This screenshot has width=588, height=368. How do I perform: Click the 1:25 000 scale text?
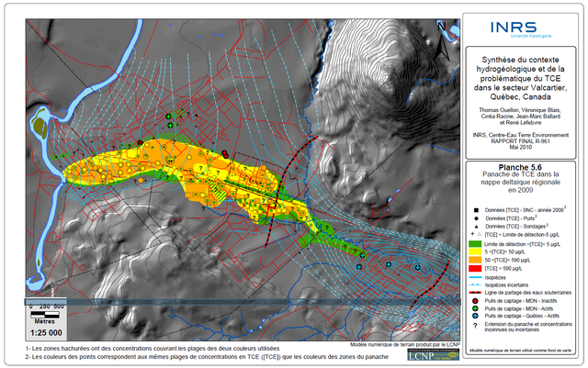tap(46, 333)
